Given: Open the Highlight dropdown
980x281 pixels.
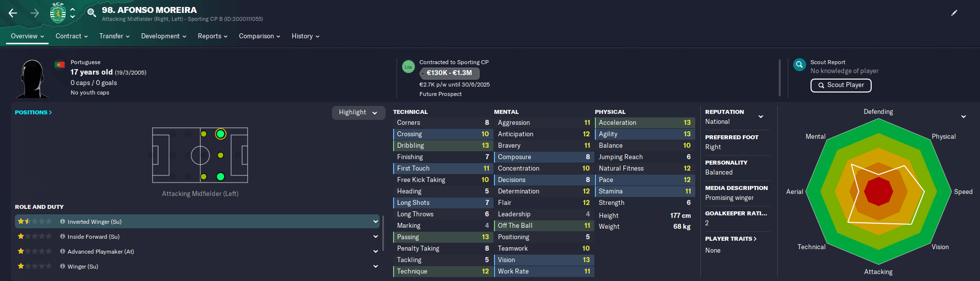Looking at the screenshot, I should 358,112.
